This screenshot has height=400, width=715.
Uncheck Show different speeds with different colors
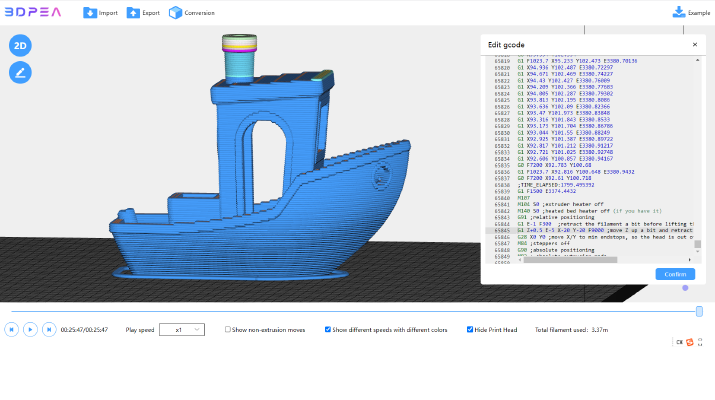pos(327,329)
